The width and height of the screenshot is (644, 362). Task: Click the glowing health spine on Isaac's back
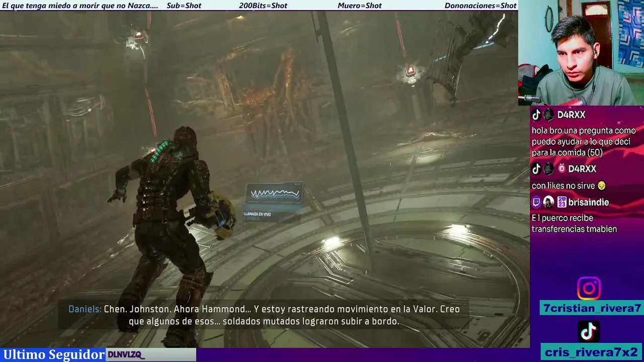coord(160,151)
